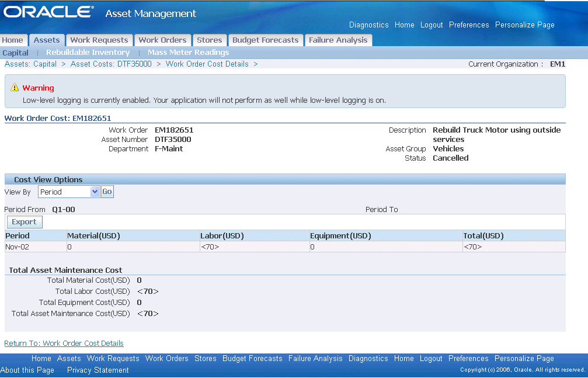Open Rebuildable Inventory subtab
Viewport: 588px width, 378px height.
[88, 53]
